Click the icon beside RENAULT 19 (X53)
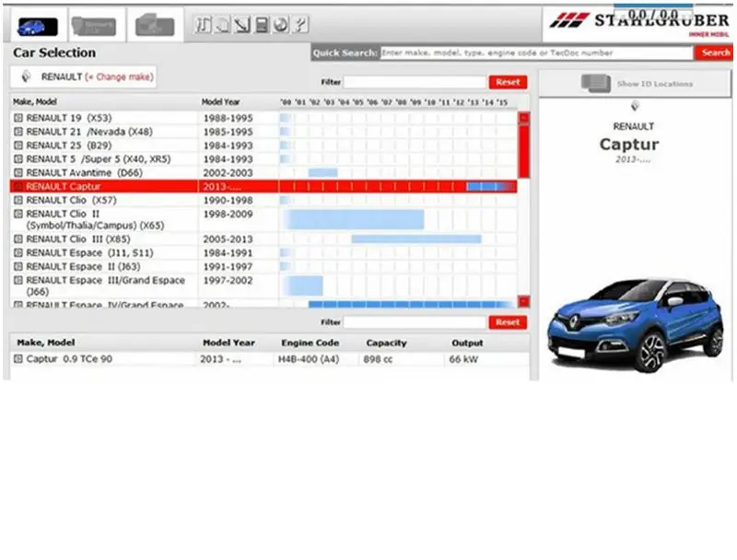The image size is (737, 560). pos(18,118)
